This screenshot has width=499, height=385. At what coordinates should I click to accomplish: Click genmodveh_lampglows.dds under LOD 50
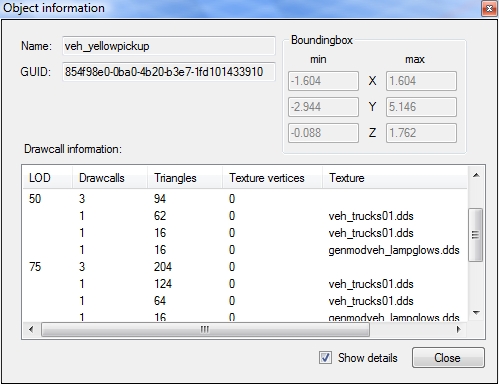[x=394, y=250]
